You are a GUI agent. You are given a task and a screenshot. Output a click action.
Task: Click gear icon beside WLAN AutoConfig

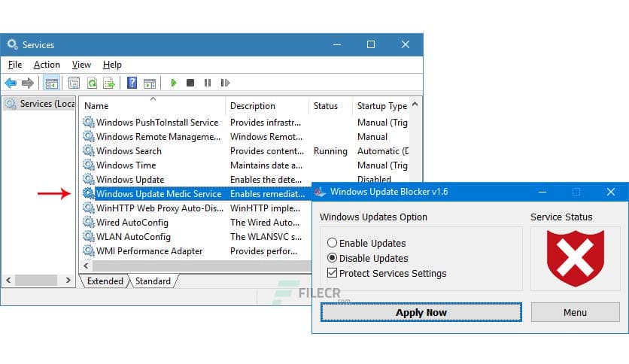tap(88, 236)
